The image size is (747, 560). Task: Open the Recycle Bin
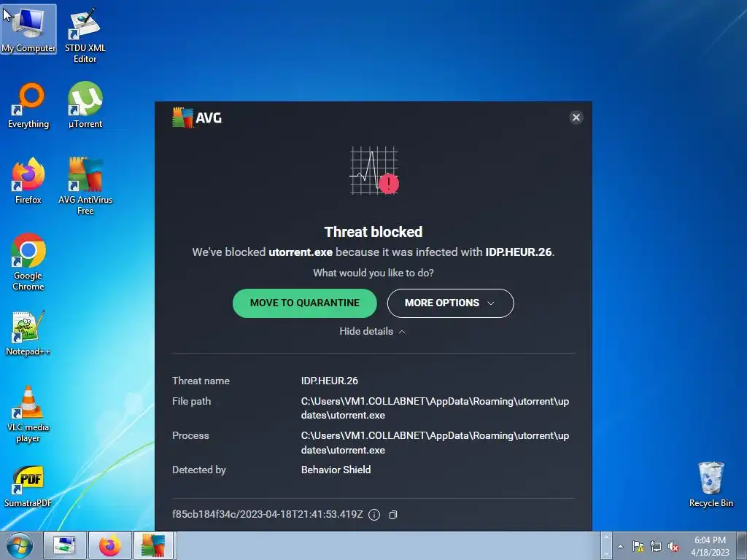pyautogui.click(x=711, y=485)
